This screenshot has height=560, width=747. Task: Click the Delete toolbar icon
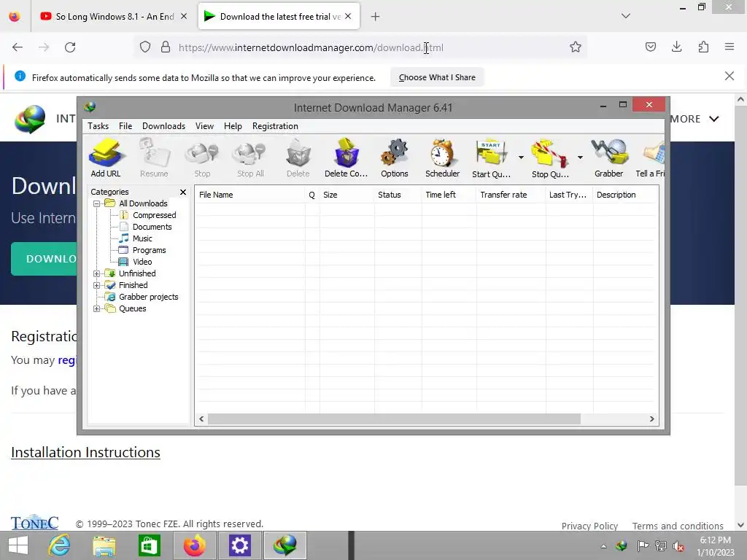[x=298, y=158]
